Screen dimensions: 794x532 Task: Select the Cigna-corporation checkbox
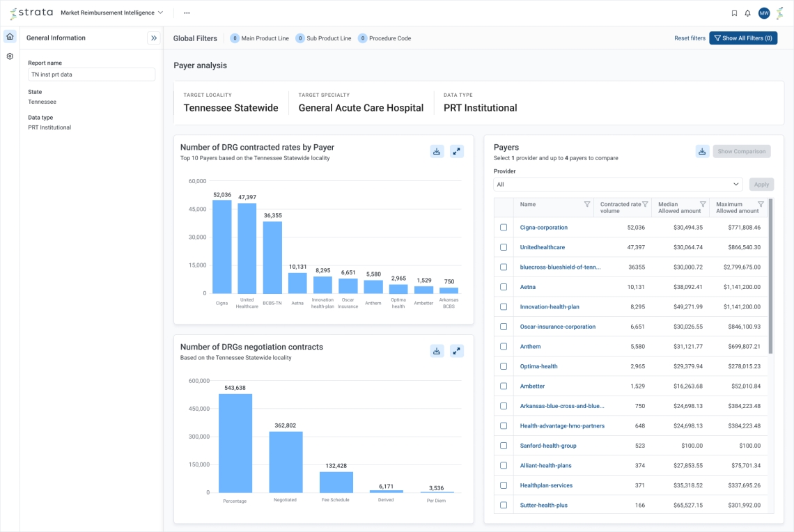504,227
